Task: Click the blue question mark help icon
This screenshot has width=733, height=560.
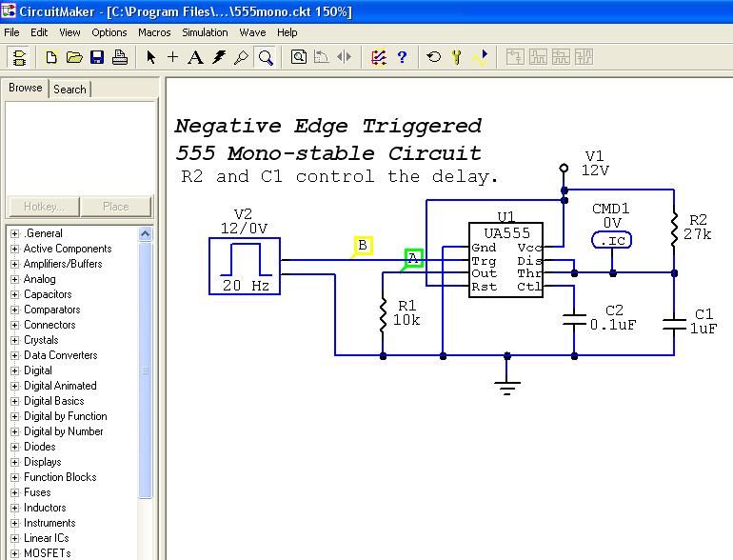Action: (402, 57)
